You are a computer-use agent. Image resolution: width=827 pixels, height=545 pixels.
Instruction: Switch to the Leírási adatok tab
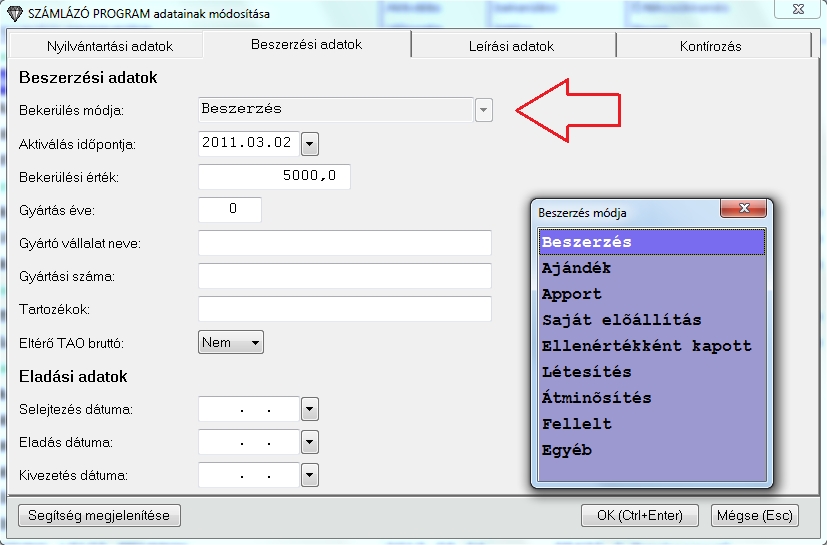tap(511, 46)
